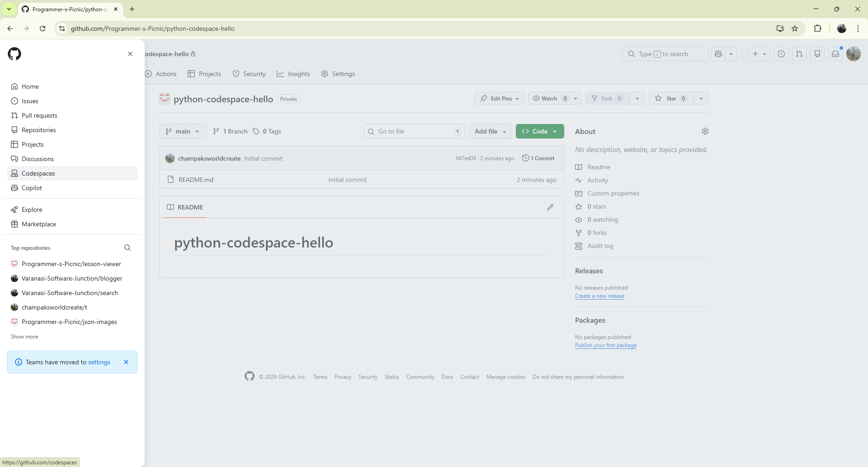The height and width of the screenshot is (467, 868).
Task: Open Marketplace in the sidebar
Action: point(72,224)
